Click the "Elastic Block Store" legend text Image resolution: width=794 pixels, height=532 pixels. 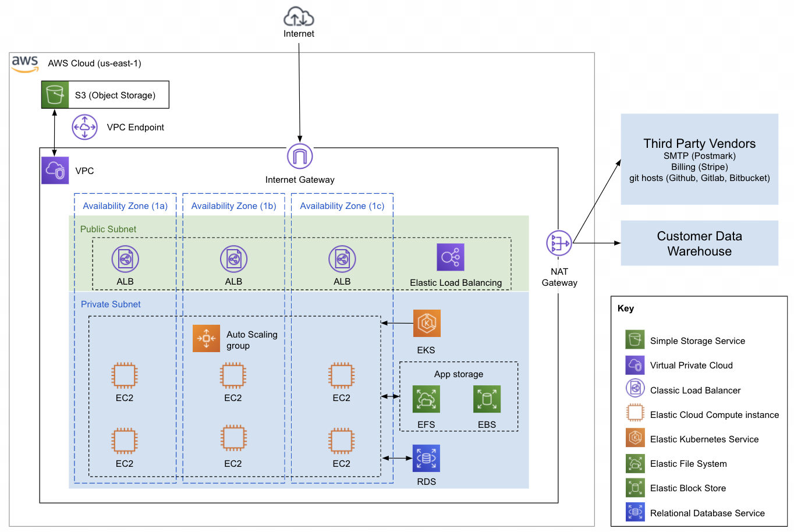(x=688, y=488)
